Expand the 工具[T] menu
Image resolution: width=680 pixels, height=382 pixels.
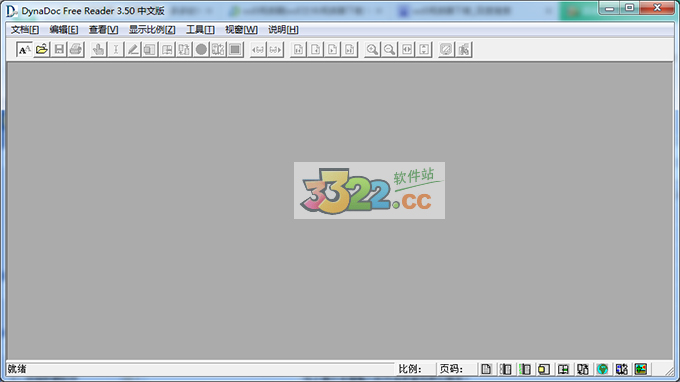[200, 29]
